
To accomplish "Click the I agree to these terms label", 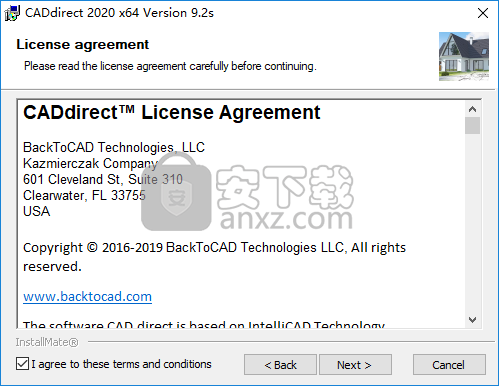I will tap(121, 364).
